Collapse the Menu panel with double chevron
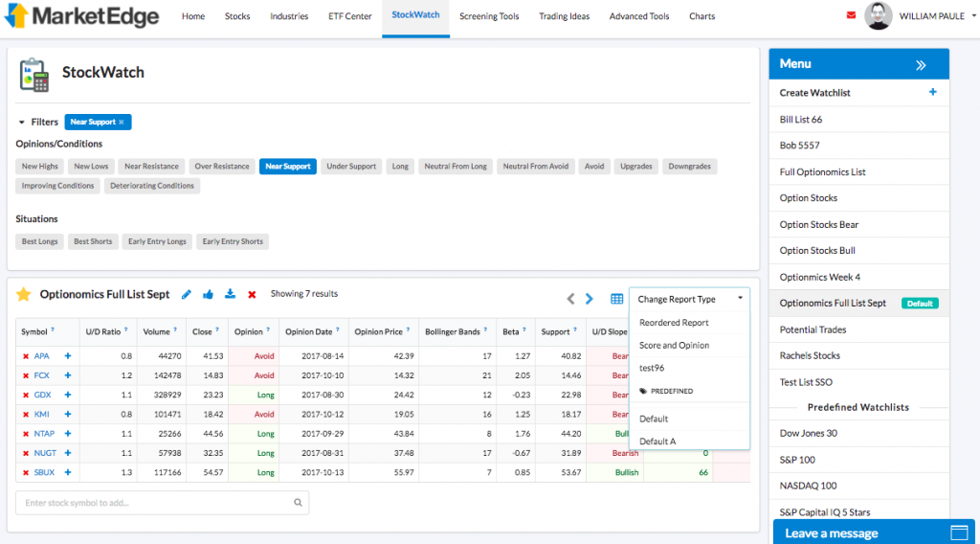Image resolution: width=980 pixels, height=544 pixels. coord(921,65)
